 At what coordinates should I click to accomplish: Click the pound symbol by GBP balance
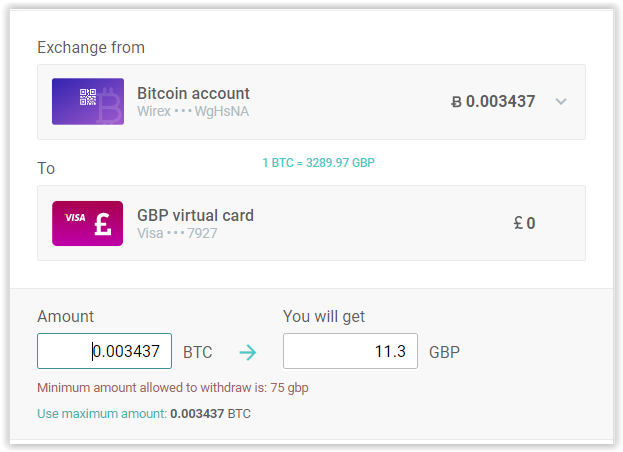coord(518,223)
